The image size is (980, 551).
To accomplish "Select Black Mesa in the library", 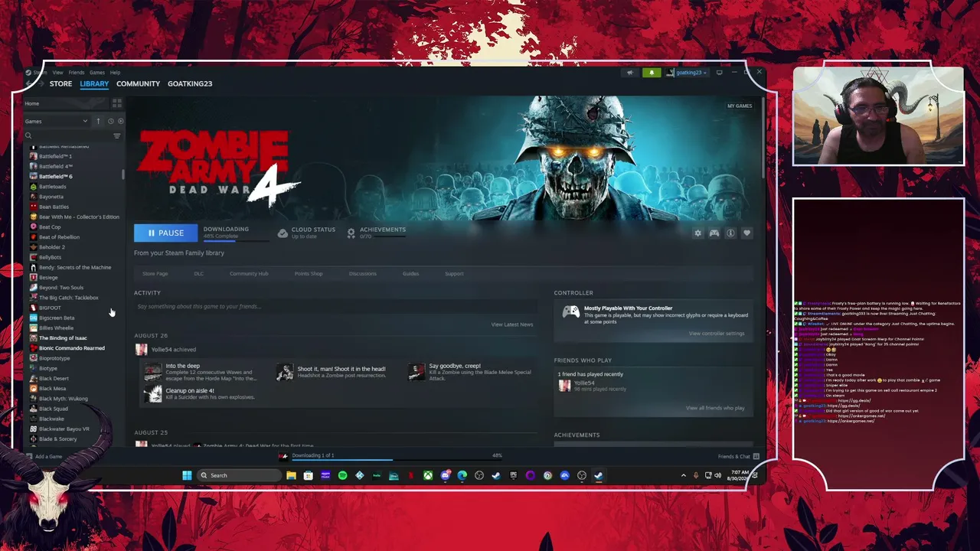I will [52, 388].
